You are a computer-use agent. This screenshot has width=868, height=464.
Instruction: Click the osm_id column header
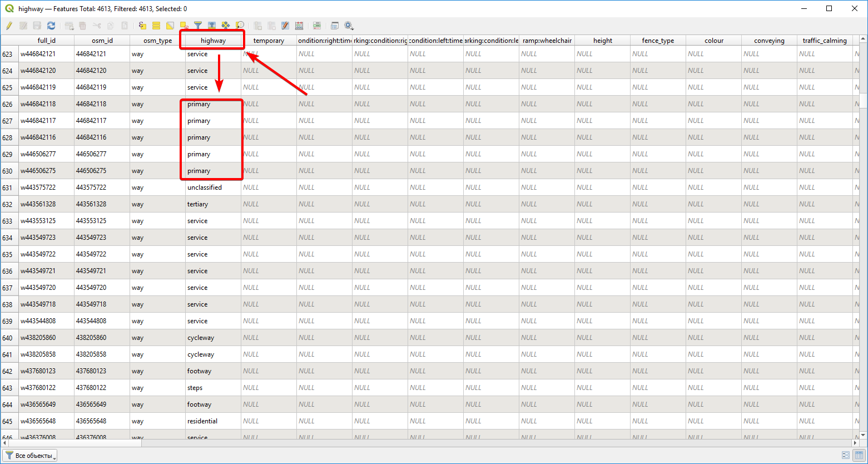pyautogui.click(x=102, y=41)
